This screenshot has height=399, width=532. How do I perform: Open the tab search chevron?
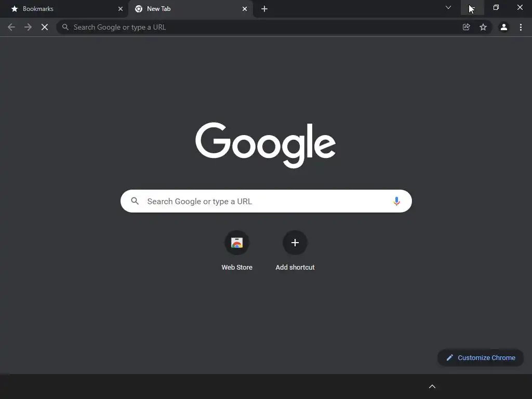[x=448, y=7]
